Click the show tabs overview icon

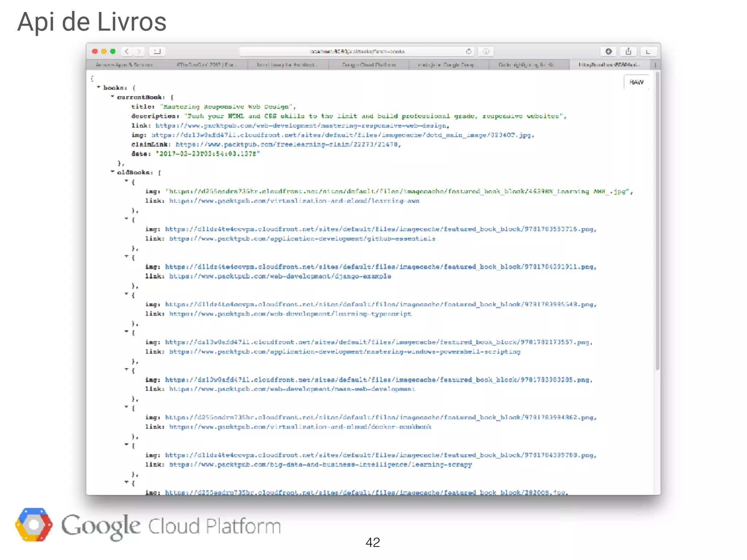click(x=648, y=51)
